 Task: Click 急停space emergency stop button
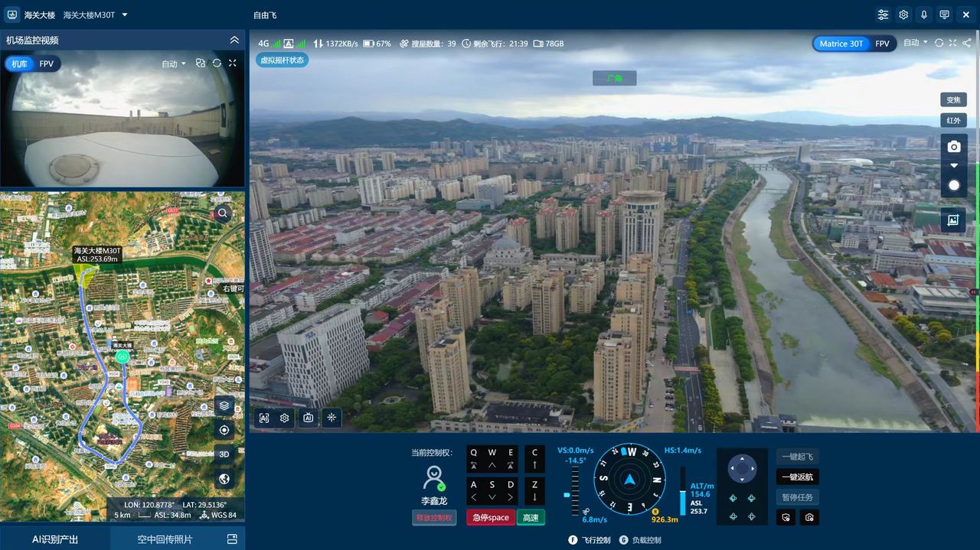pos(491,517)
